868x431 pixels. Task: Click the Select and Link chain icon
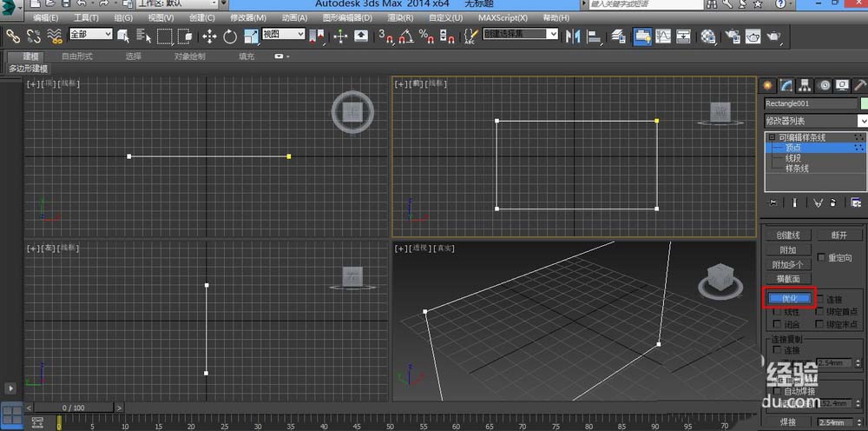pos(13,36)
